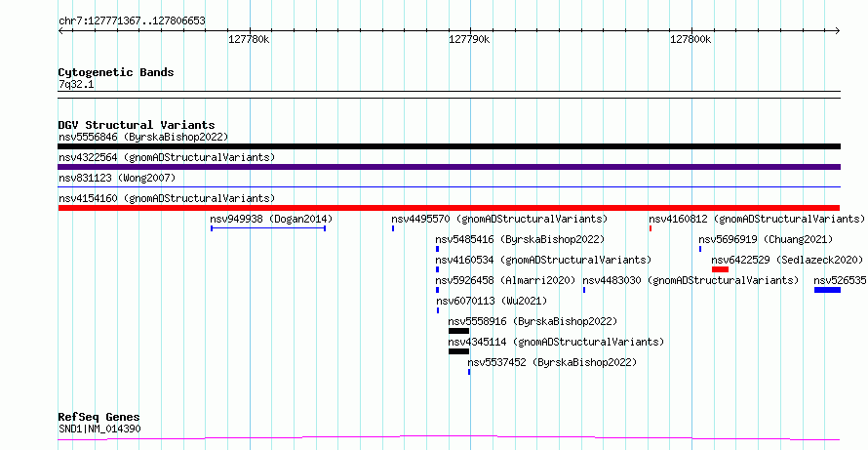Click the nsv4154160 (gnomADStructuralVariants) label
Screen dimensions: 868x450
click(167, 198)
